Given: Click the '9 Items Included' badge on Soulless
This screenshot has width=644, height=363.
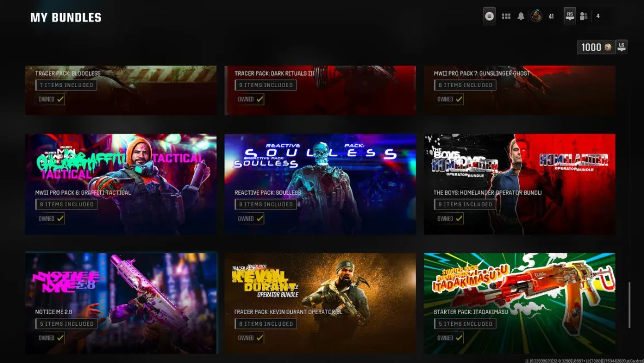Looking at the screenshot, I should (x=266, y=205).
